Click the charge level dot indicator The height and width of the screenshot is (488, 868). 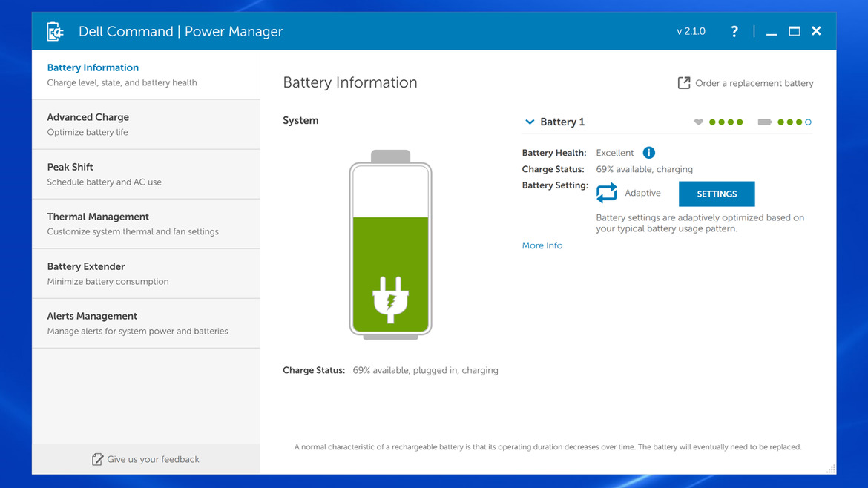coord(795,122)
